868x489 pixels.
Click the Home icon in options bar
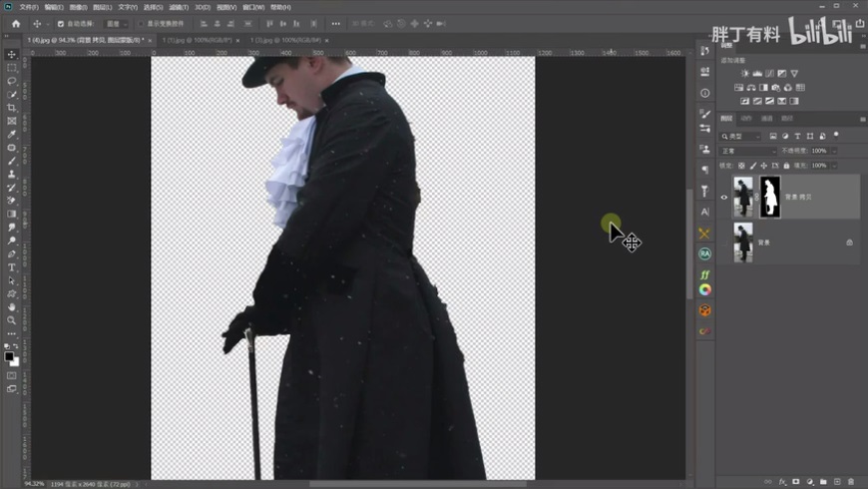point(15,23)
